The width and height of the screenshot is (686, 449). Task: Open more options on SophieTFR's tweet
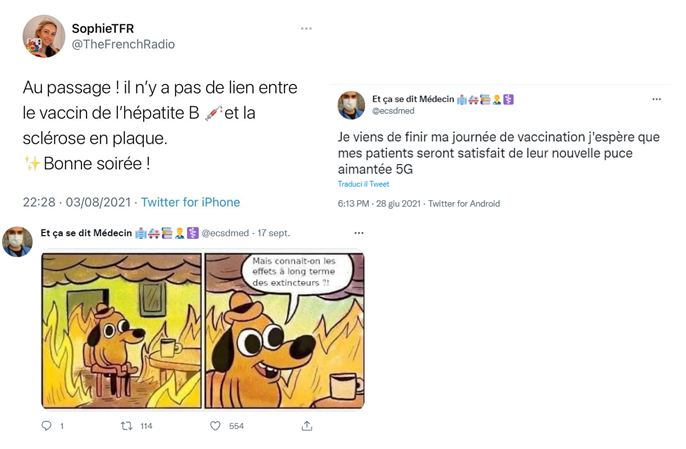pos(306,28)
